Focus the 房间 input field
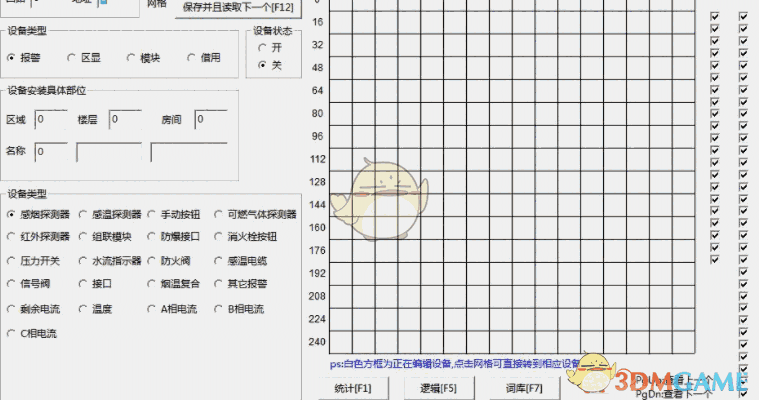The height and width of the screenshot is (400, 759). [x=211, y=119]
